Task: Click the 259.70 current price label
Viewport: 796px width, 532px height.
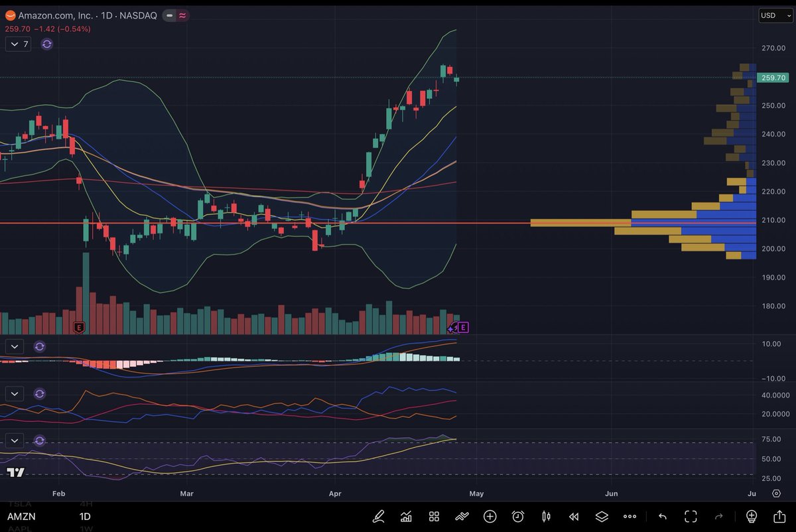Action: 774,78
